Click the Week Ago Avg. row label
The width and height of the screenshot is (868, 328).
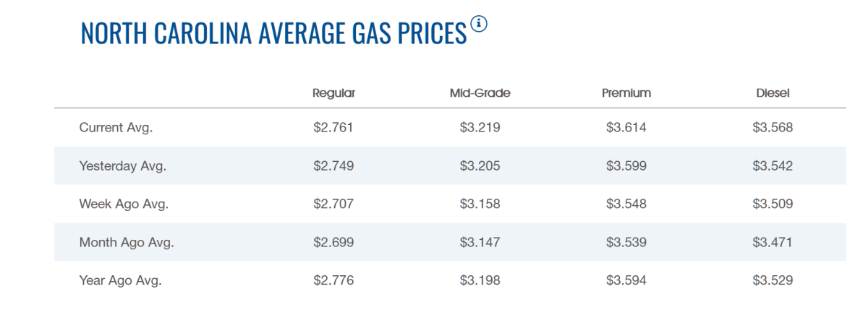pyautogui.click(x=124, y=204)
